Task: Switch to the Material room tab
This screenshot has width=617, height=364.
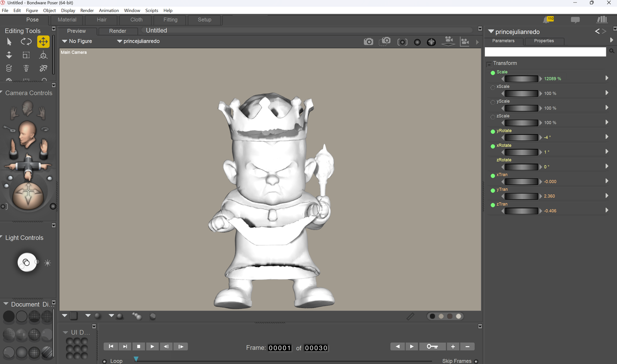Action: pos(67,20)
